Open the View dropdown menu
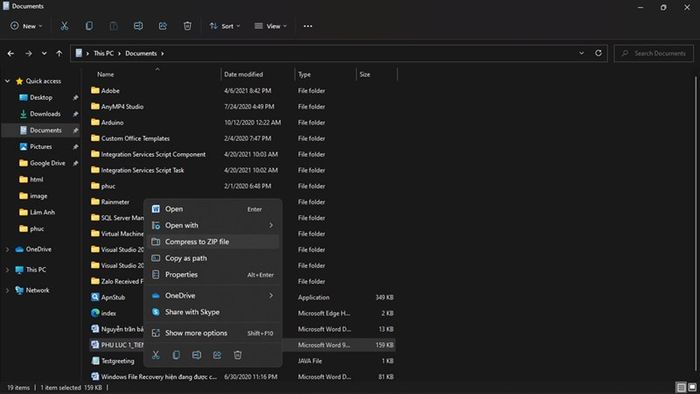The image size is (700, 394). pos(271,26)
